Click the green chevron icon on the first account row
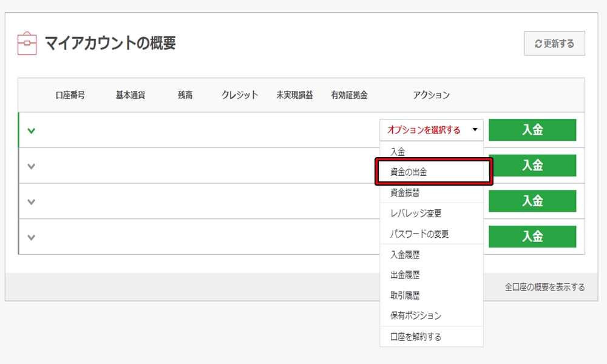The width and height of the screenshot is (607, 364). pyautogui.click(x=30, y=129)
